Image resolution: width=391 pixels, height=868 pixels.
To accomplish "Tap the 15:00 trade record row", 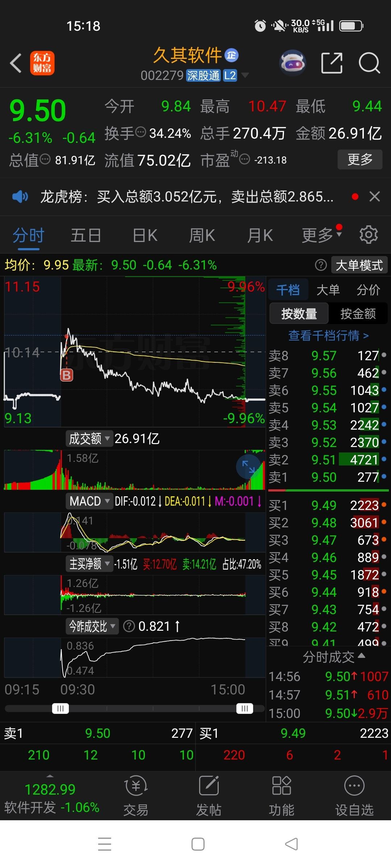I will click(328, 713).
